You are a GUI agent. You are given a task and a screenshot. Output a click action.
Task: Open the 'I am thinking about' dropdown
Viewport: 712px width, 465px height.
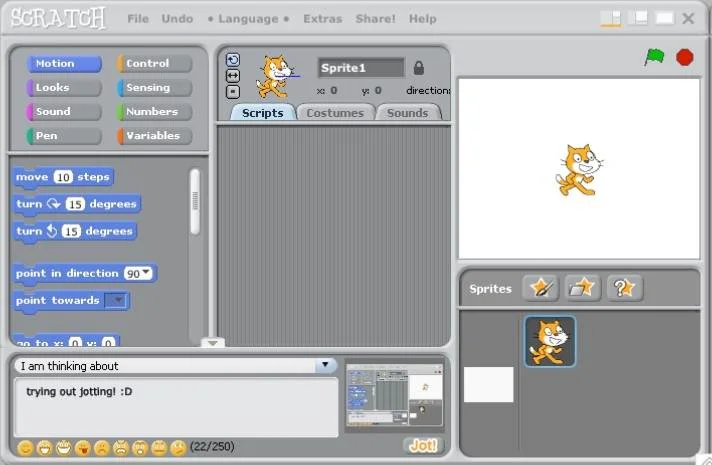(325, 365)
